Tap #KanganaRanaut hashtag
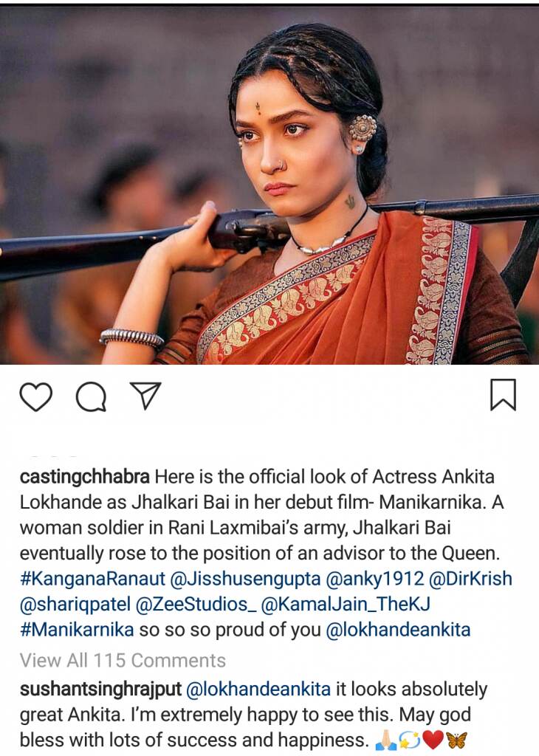The image size is (539, 756). click(x=92, y=579)
